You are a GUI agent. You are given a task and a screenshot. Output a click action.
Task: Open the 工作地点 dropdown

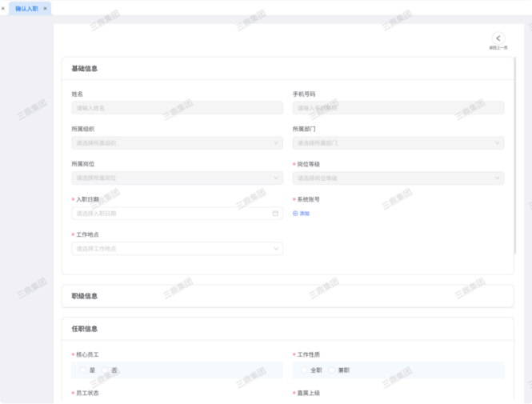pos(176,249)
